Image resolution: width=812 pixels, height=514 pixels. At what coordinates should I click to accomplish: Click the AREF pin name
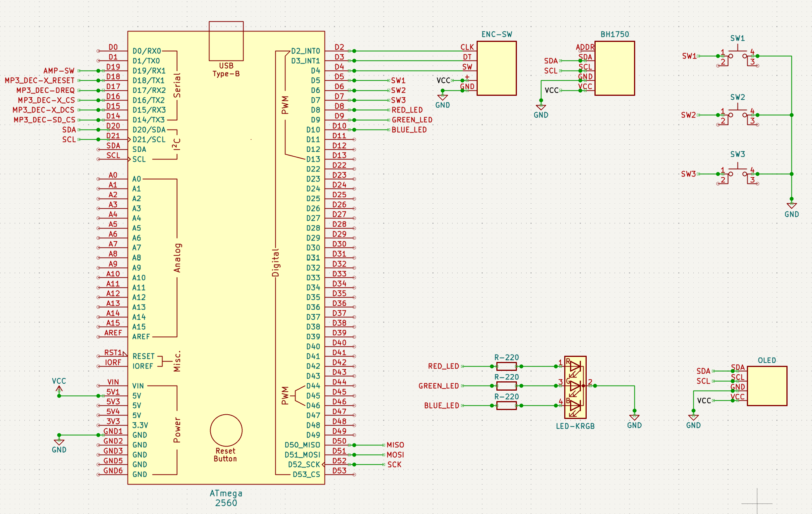pos(141,337)
